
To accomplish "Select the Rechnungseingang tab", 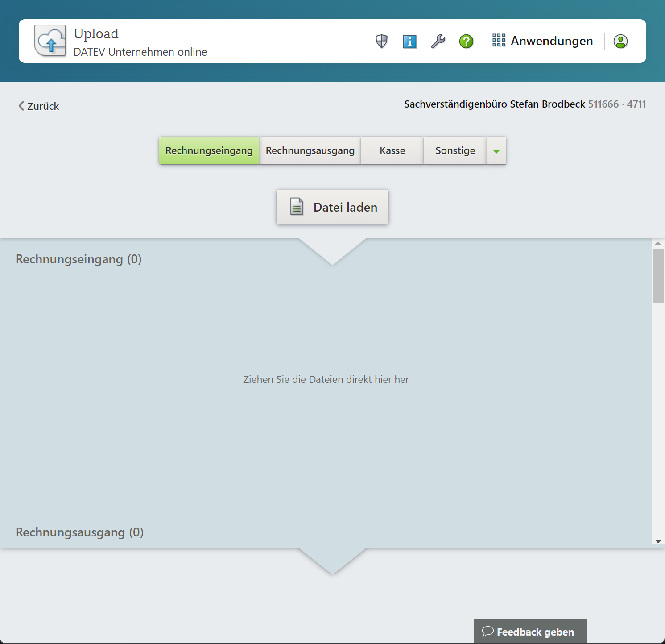I will pos(209,150).
